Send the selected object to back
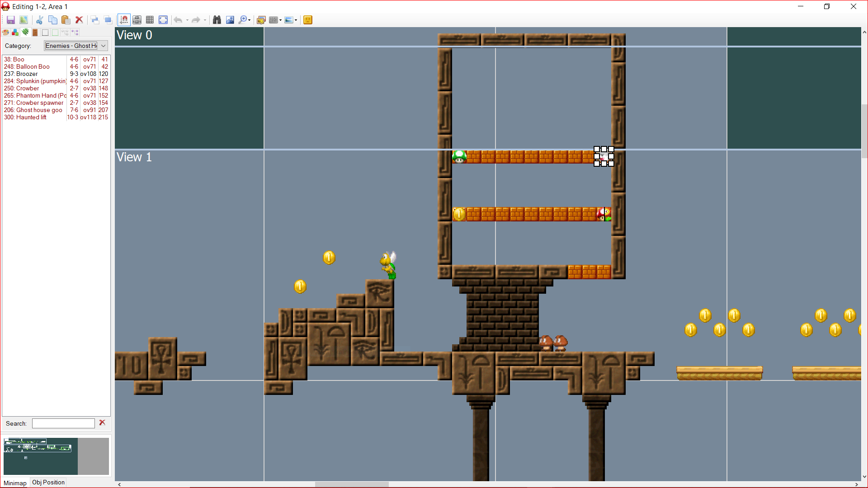The image size is (868, 488). pos(108,20)
